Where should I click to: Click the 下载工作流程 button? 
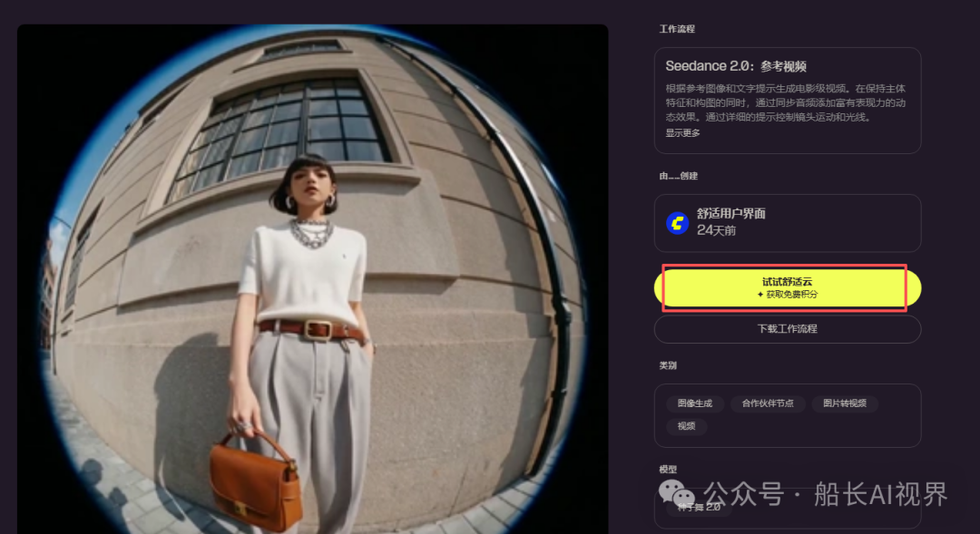[788, 329]
